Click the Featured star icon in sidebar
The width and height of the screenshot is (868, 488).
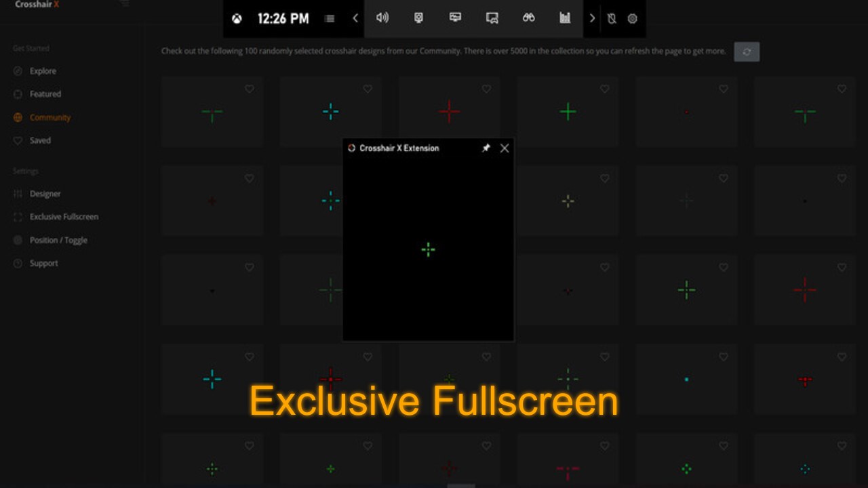(18, 94)
